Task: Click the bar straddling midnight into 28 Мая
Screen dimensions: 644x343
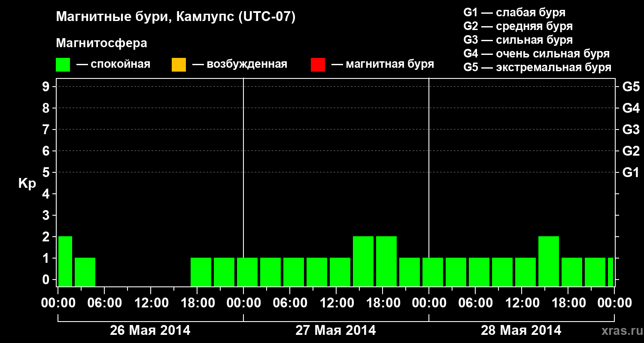Action: 433,272
